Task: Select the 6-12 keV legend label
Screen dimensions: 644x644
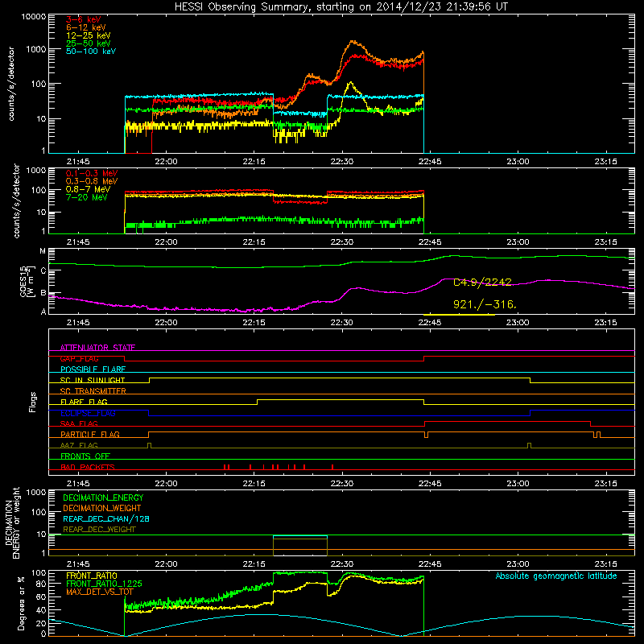Action: pyautogui.click(x=86, y=27)
